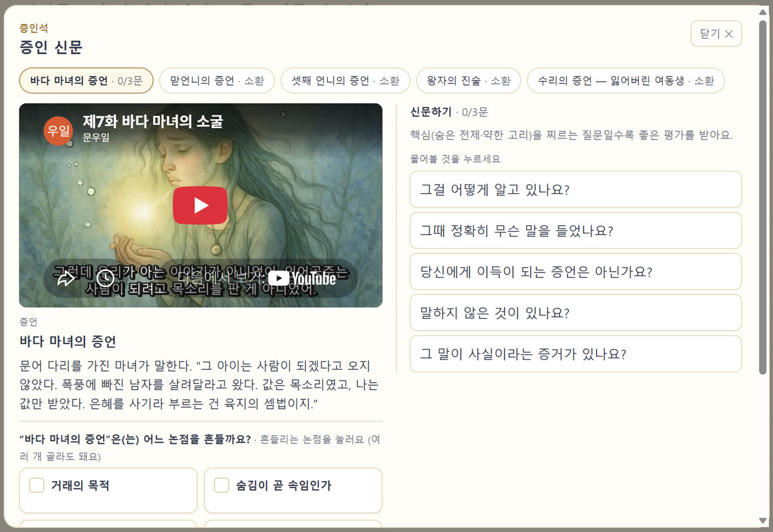Close the dialog with 닫기 button
The width and height of the screenshot is (773, 532).
tap(716, 34)
